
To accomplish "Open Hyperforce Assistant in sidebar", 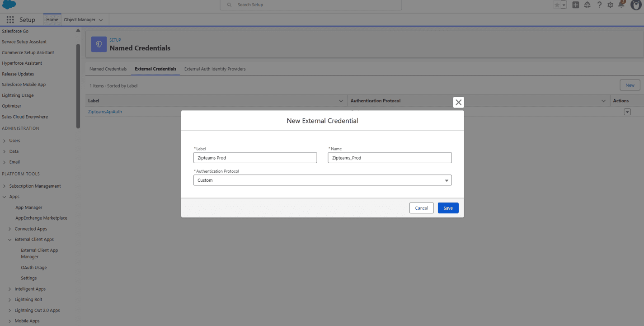I will pos(22,63).
